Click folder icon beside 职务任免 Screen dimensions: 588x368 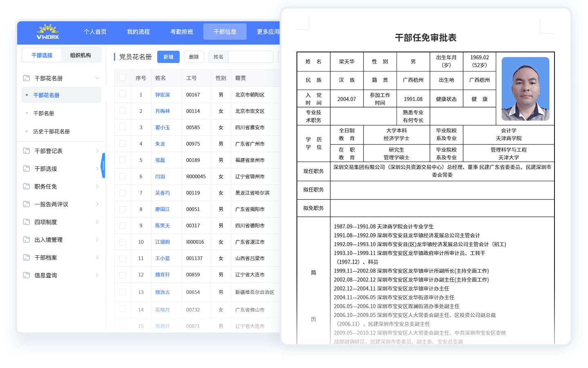click(x=27, y=186)
